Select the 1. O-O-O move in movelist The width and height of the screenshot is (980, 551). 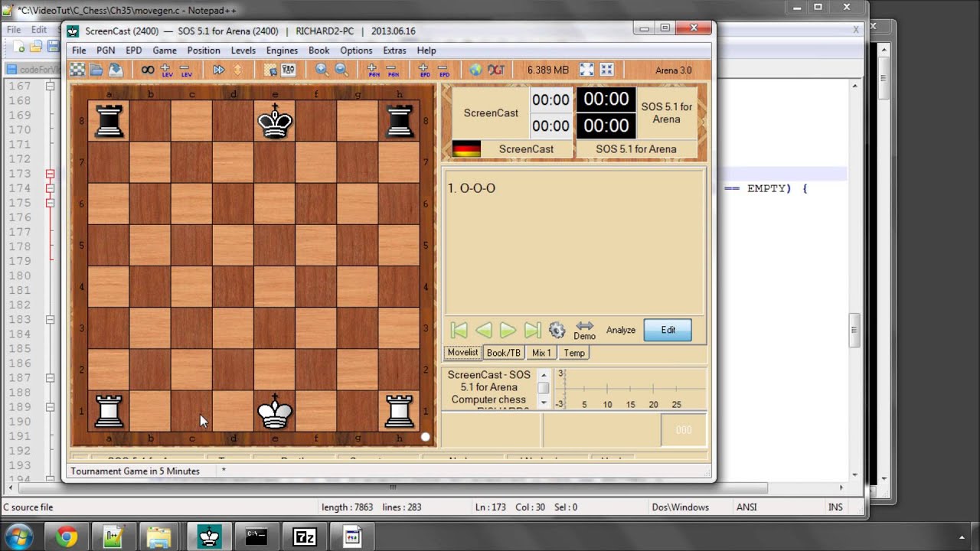click(x=471, y=188)
